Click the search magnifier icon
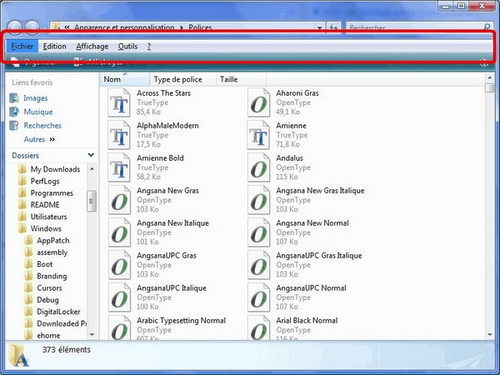The width and height of the screenshot is (500, 375). coord(487,27)
